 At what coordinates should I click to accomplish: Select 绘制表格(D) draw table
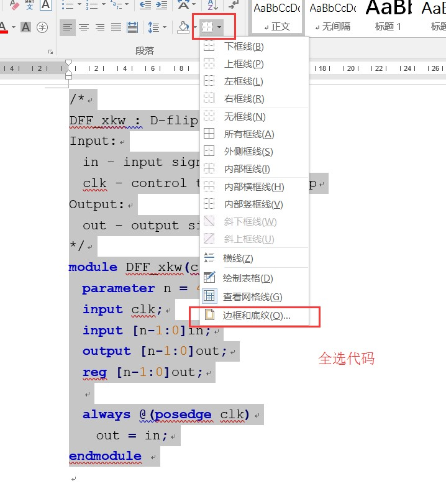255,278
